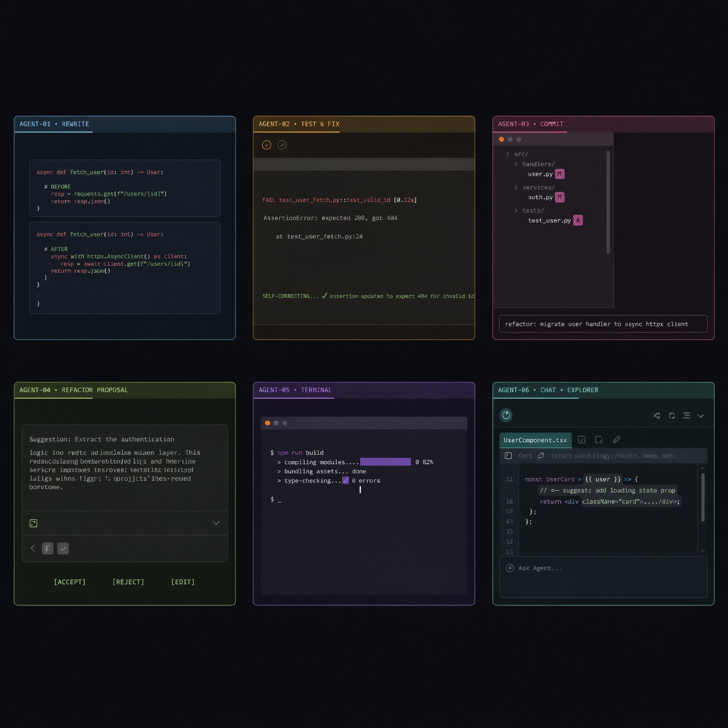Click the commit message input field

(603, 324)
